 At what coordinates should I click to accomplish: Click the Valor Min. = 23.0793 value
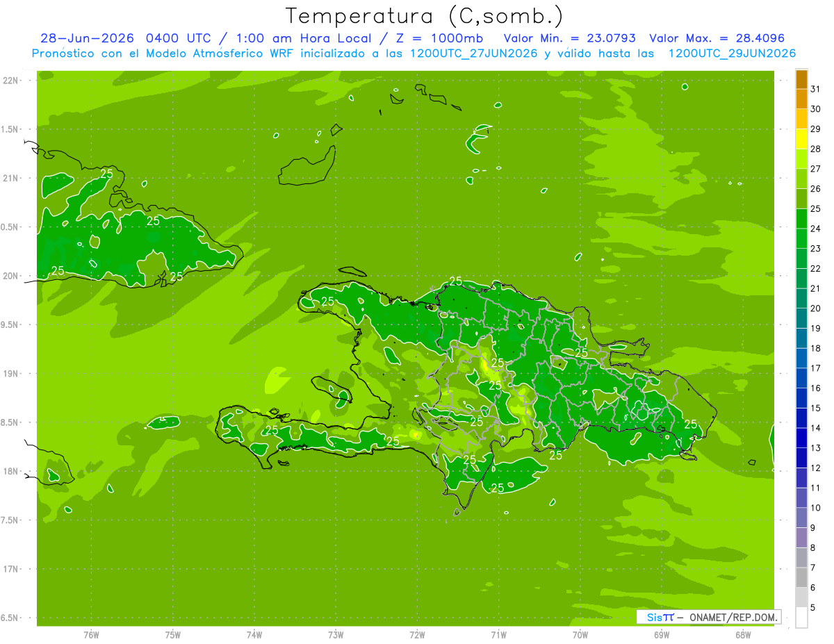[x=570, y=38]
